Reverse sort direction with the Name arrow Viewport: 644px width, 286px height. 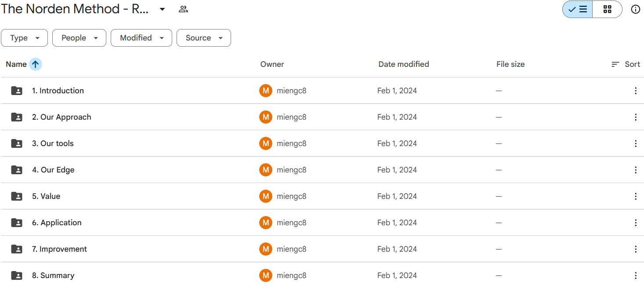click(x=36, y=64)
